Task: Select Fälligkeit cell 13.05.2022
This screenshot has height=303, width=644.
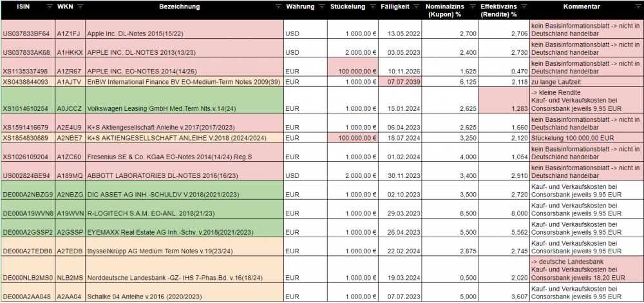Action: (x=400, y=30)
